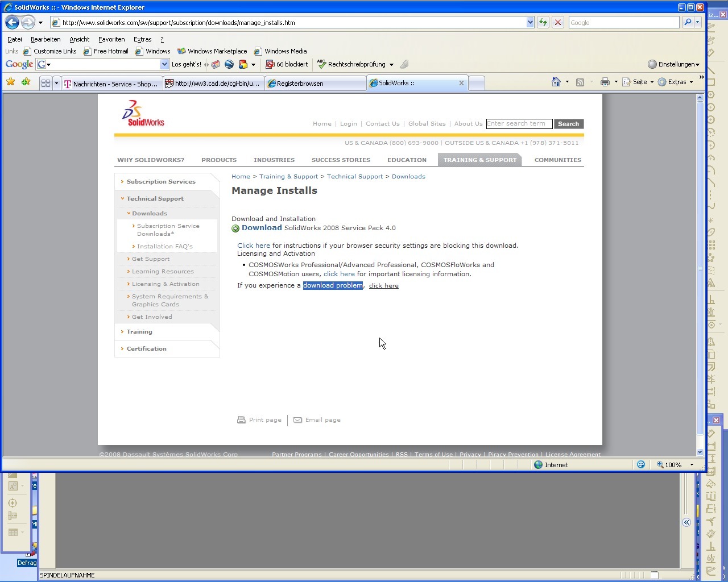Click the highlighter pen icon in Google toolbar

pyautogui.click(x=404, y=64)
